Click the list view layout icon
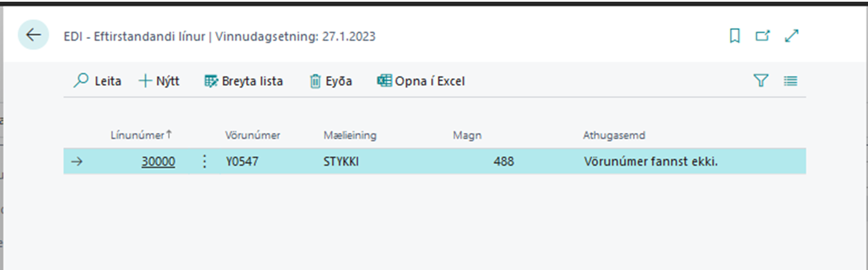The width and height of the screenshot is (868, 270). coord(790,81)
